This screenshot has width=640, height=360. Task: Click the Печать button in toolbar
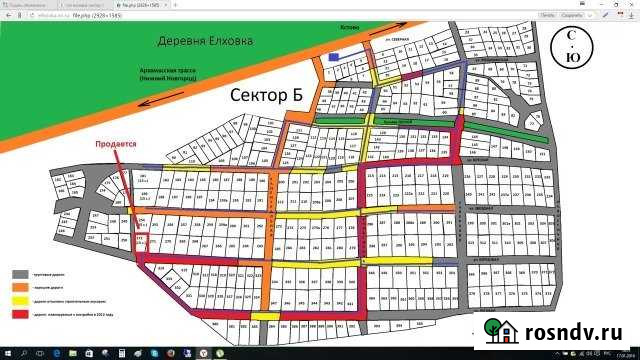(x=548, y=16)
